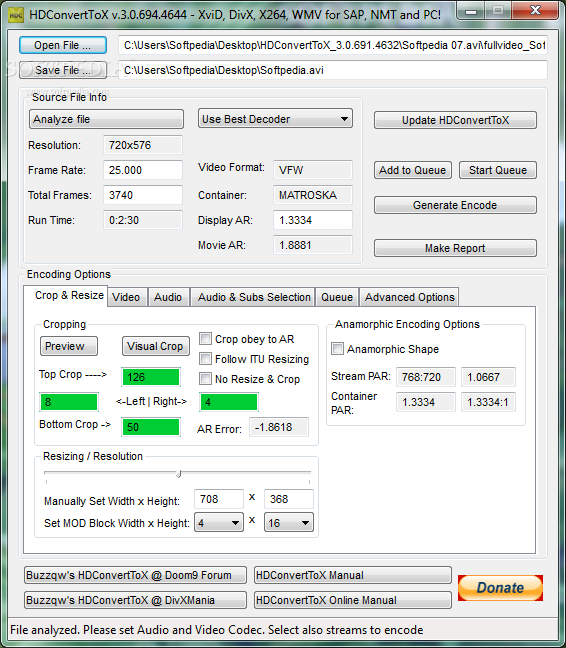Click the Container value MATROSKA

coord(313,195)
